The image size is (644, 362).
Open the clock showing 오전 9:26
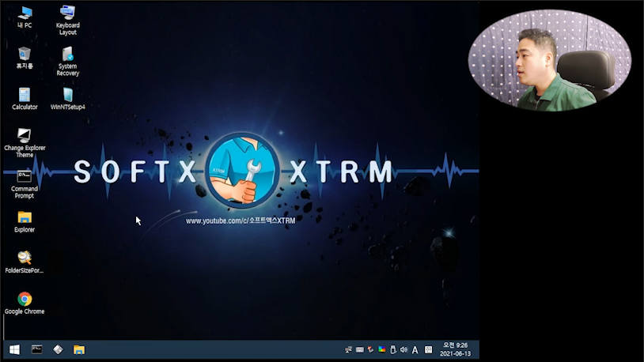(455, 349)
